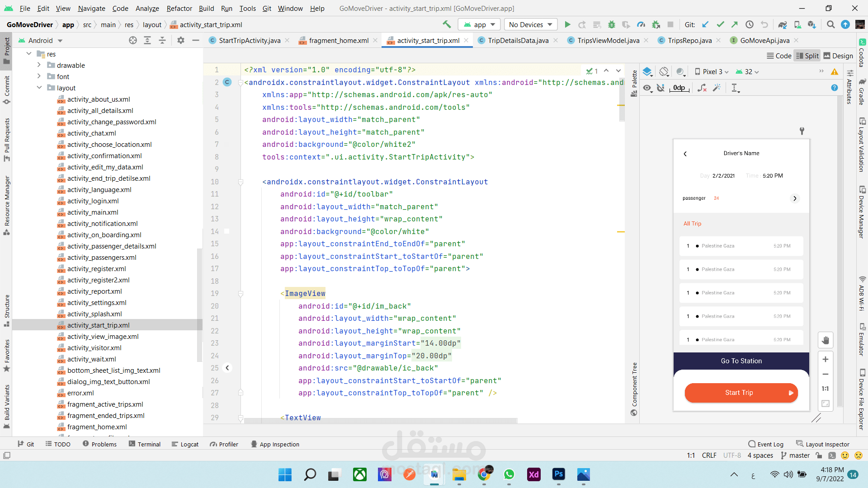868x488 pixels.
Task: Open the Logcat tool window
Action: pyautogui.click(x=185, y=444)
